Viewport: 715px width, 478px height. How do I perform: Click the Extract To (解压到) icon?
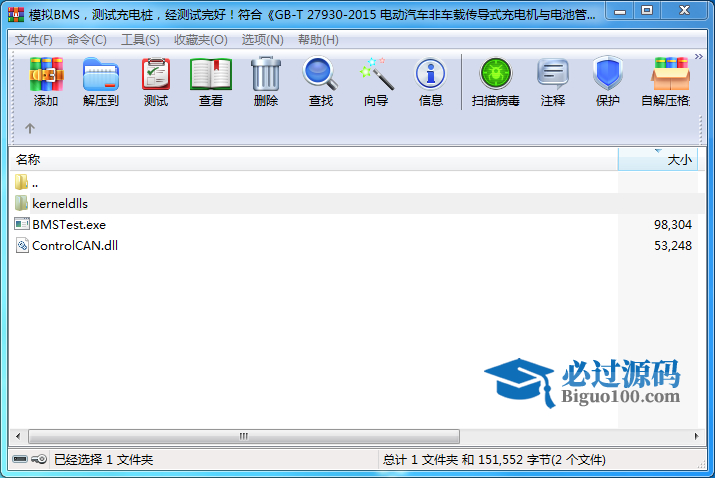click(101, 81)
